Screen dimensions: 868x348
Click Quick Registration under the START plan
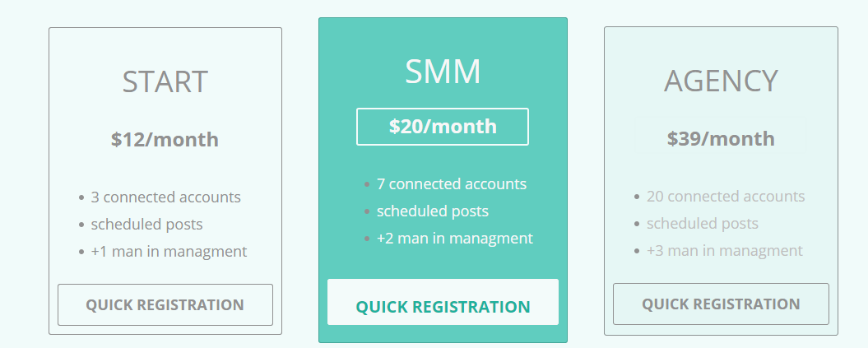[165, 304]
